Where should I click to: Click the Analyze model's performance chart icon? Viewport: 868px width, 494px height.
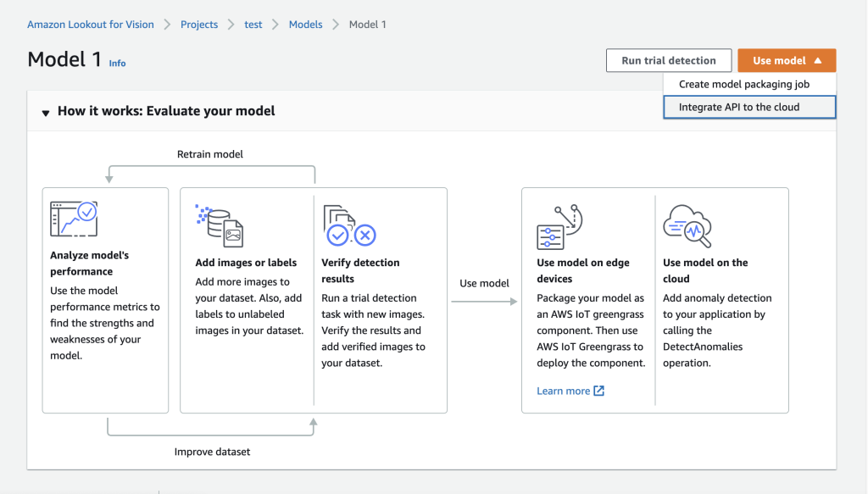pyautogui.click(x=74, y=219)
